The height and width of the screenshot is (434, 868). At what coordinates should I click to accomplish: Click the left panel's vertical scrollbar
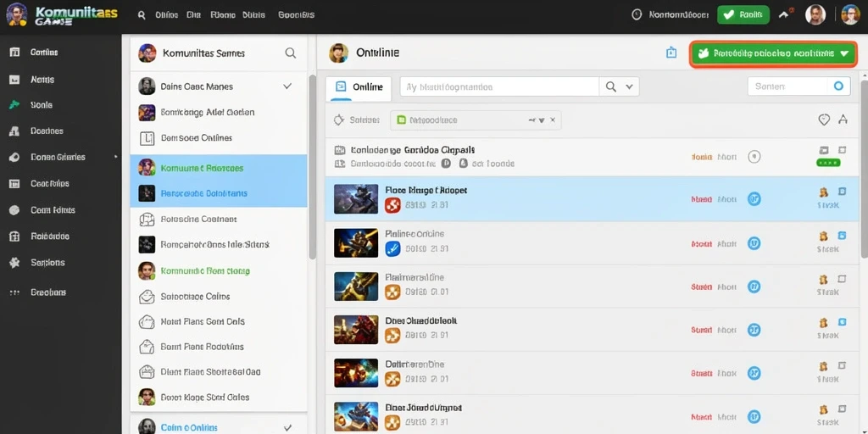coord(312,166)
